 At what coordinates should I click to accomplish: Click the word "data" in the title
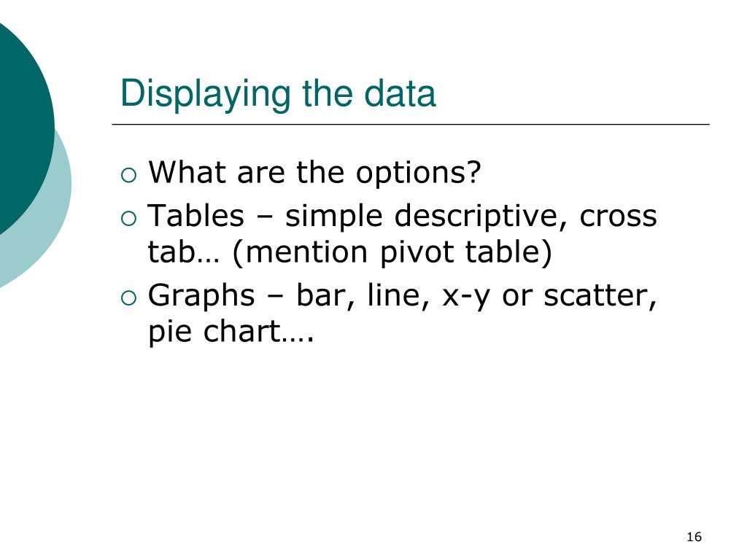coord(400,94)
